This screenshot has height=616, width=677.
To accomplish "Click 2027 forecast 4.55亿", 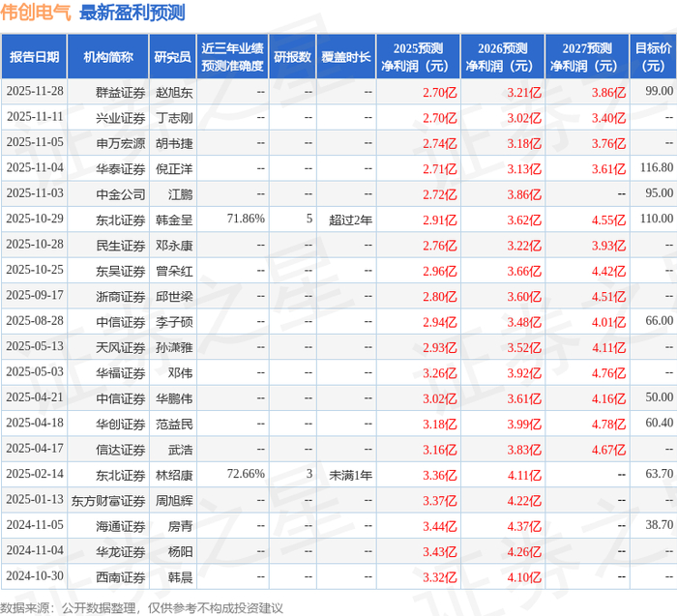I will 608,220.
